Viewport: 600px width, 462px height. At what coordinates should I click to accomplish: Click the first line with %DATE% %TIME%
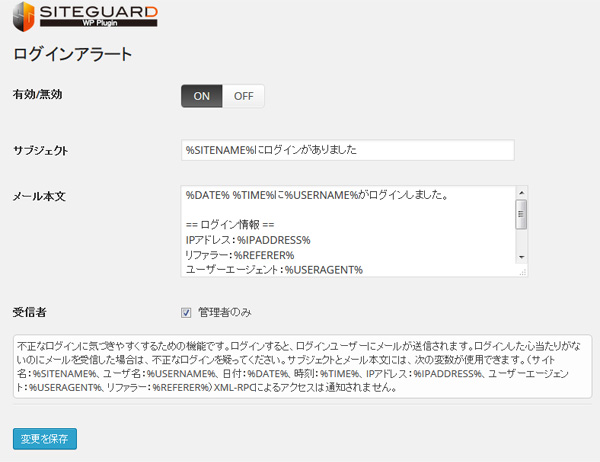(317, 195)
